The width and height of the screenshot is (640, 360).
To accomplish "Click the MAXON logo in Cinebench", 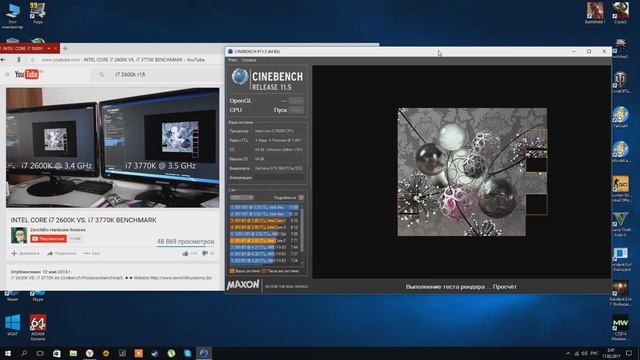I will coord(243,285).
